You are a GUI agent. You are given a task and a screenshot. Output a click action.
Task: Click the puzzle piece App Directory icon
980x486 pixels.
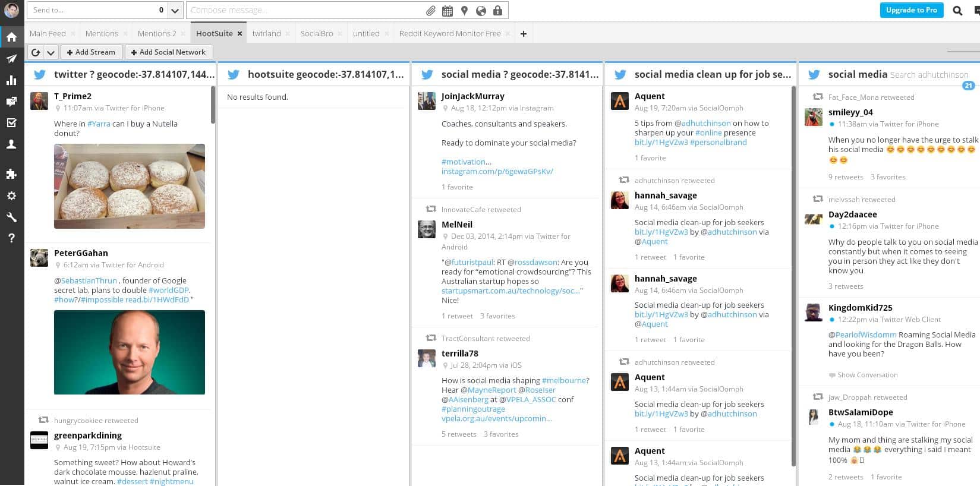[11, 174]
